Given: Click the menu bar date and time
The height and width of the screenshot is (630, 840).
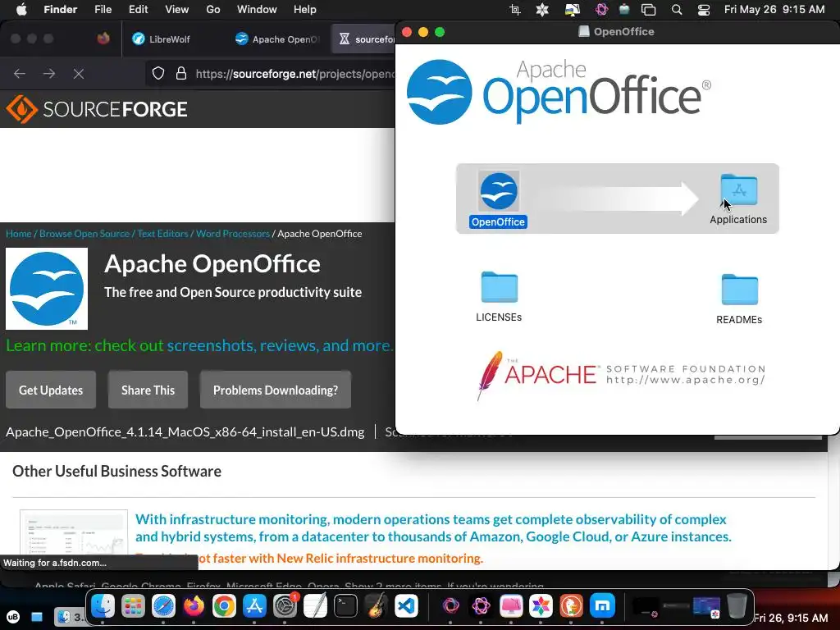Looking at the screenshot, I should [x=774, y=10].
